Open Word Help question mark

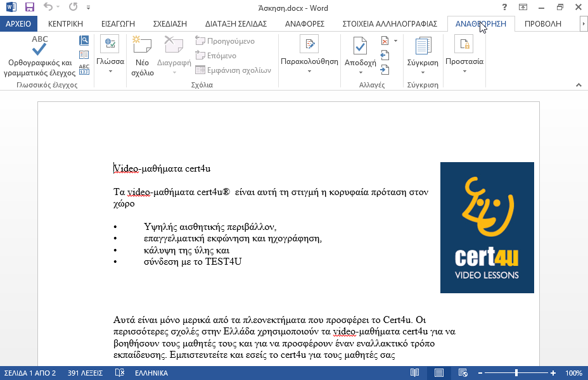click(504, 7)
